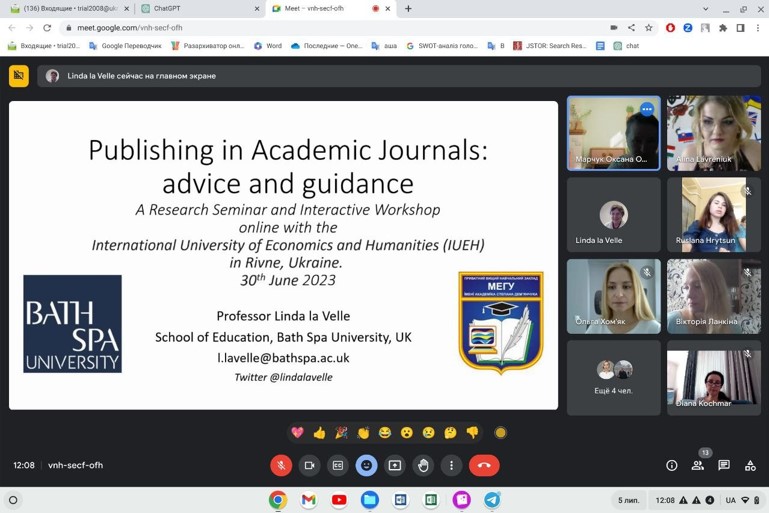
Task: Open the tab search dropdown arrow
Action: pyautogui.click(x=705, y=9)
